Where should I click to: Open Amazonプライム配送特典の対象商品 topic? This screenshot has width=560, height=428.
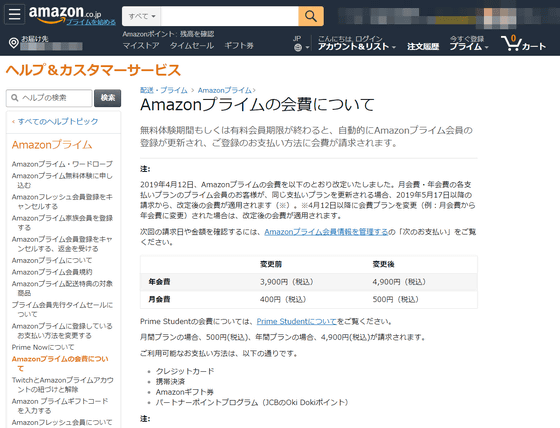point(62,288)
